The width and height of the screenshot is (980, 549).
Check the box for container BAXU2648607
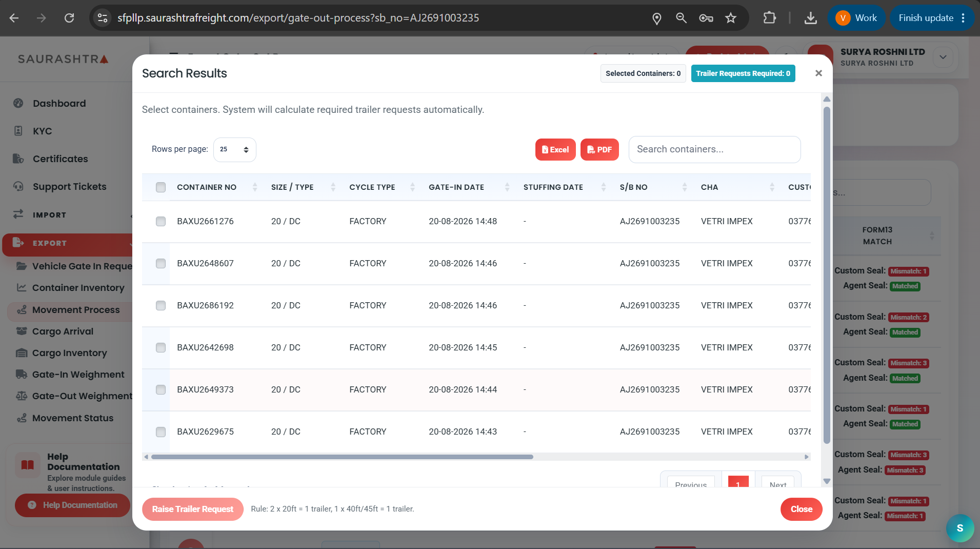tap(161, 263)
